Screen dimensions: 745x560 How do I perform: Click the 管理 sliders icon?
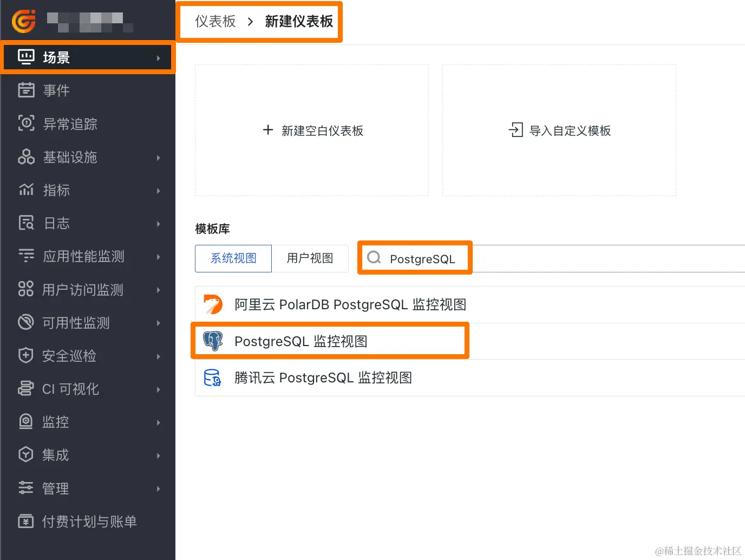(26, 487)
